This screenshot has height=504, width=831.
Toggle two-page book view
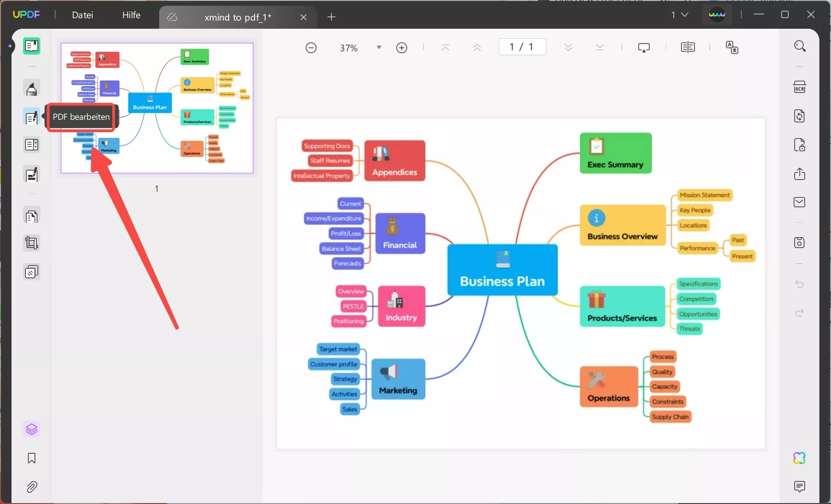click(x=688, y=47)
